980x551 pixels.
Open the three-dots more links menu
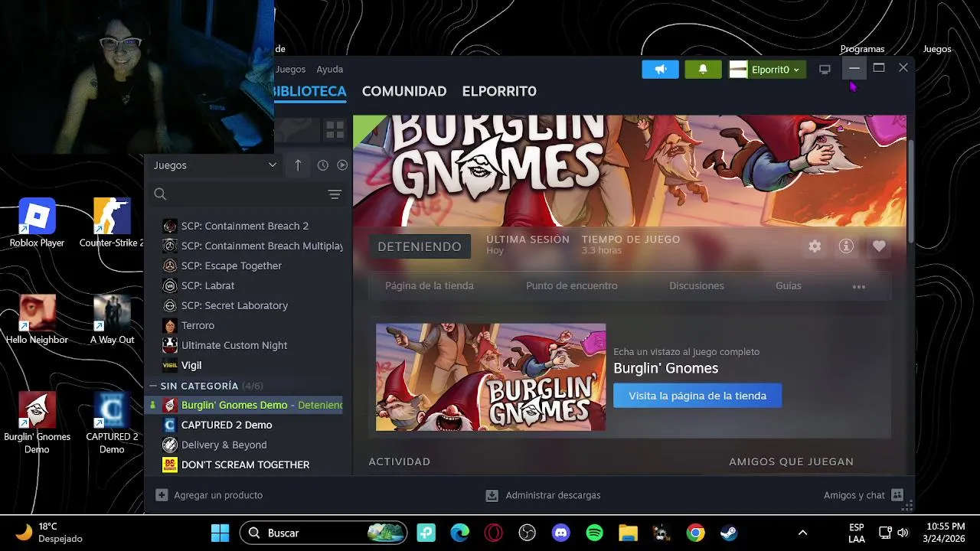(x=859, y=287)
